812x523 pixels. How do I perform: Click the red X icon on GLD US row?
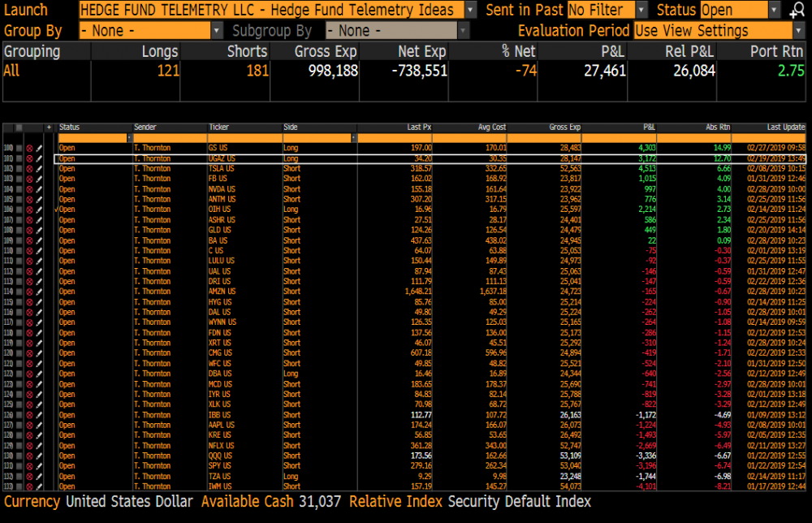pos(29,231)
